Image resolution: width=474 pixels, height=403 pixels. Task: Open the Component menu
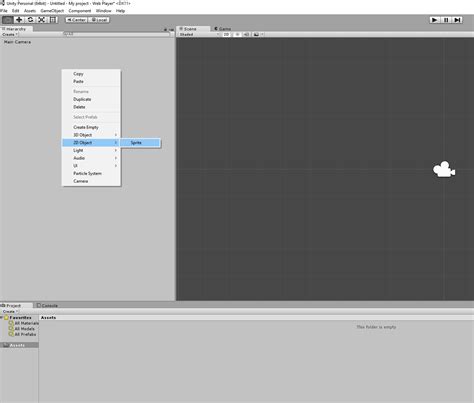pos(80,11)
